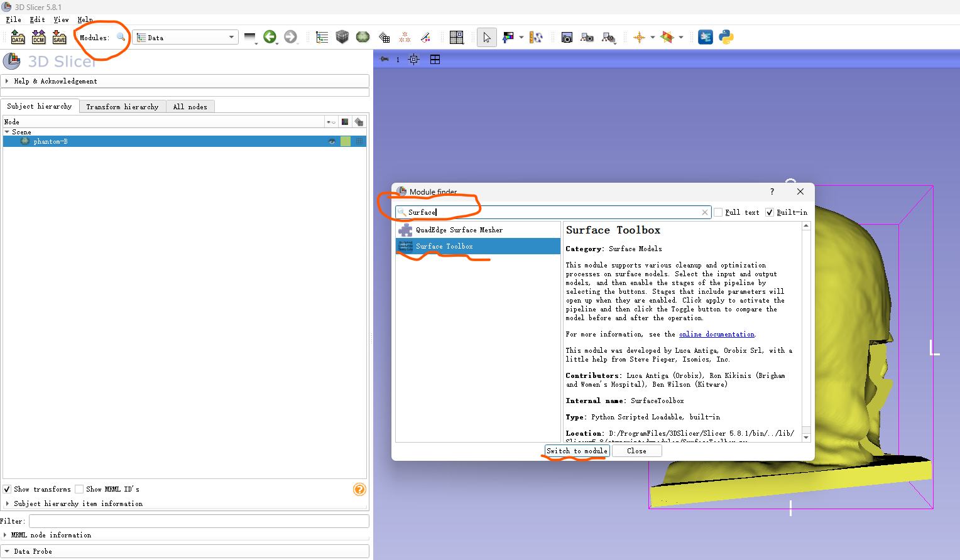
Task: Click the module finder magnifier icon
Action: click(x=121, y=38)
